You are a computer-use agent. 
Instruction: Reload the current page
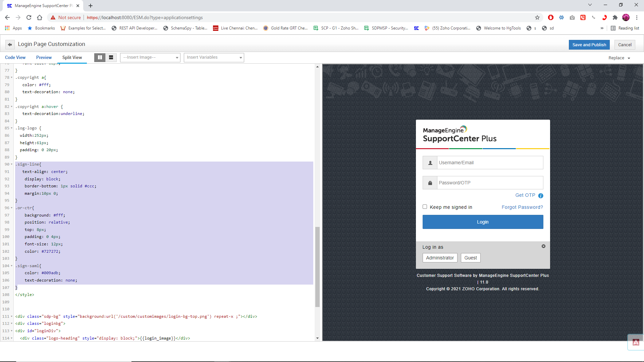[29, 17]
